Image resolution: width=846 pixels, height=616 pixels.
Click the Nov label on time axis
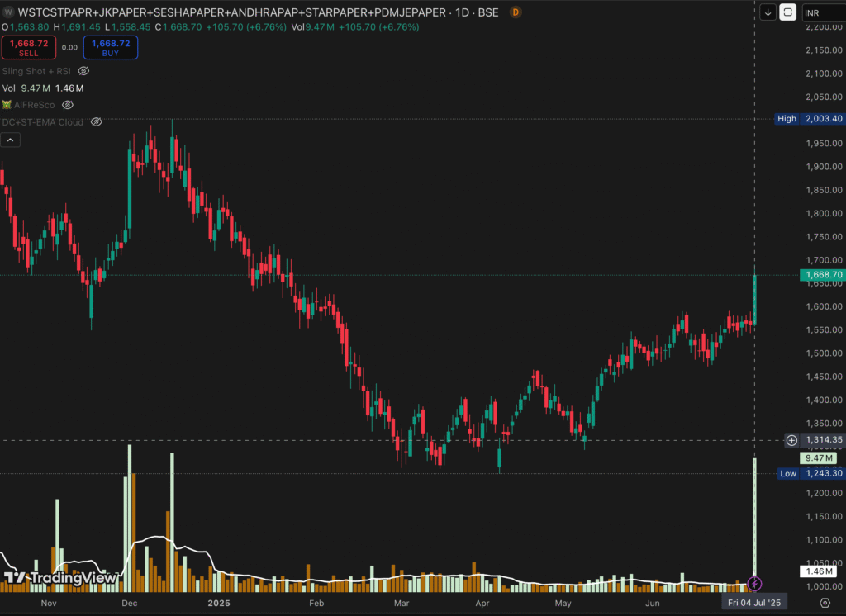[x=49, y=603]
